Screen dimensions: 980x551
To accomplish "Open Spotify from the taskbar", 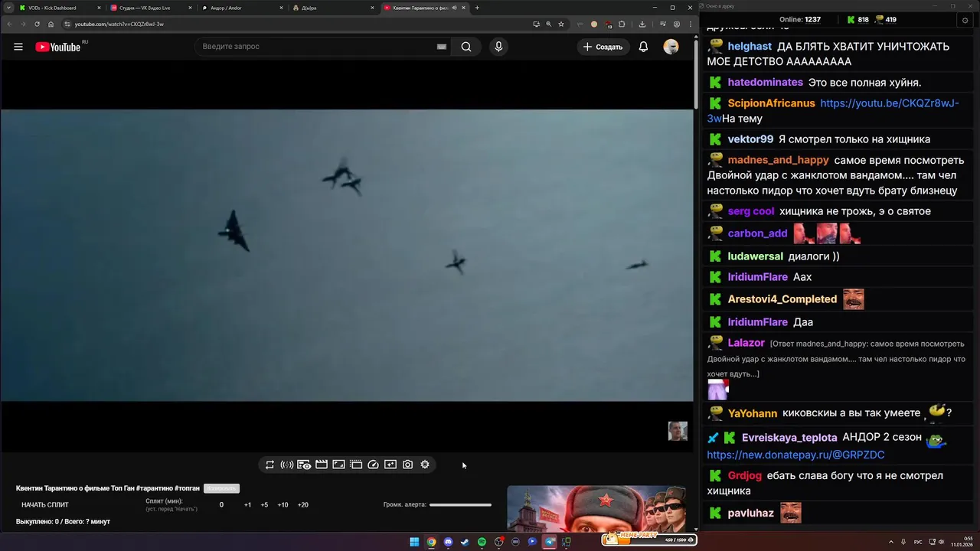I will 482,542.
